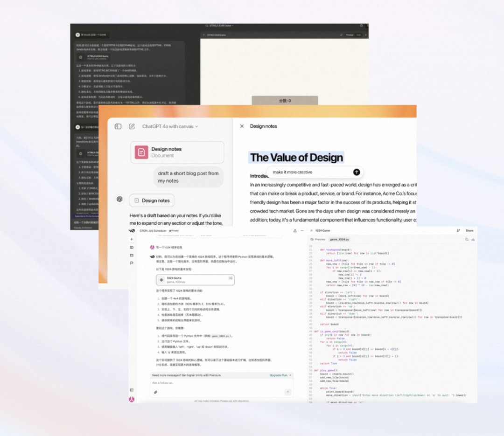Open the 1024 Game file card in chat

[195, 280]
